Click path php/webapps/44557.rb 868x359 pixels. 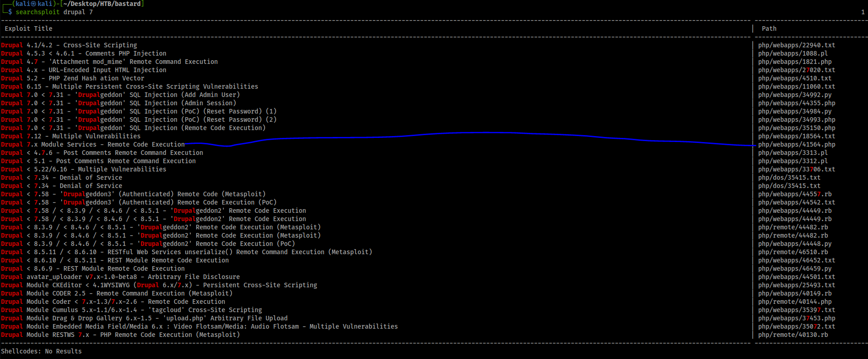tap(795, 194)
